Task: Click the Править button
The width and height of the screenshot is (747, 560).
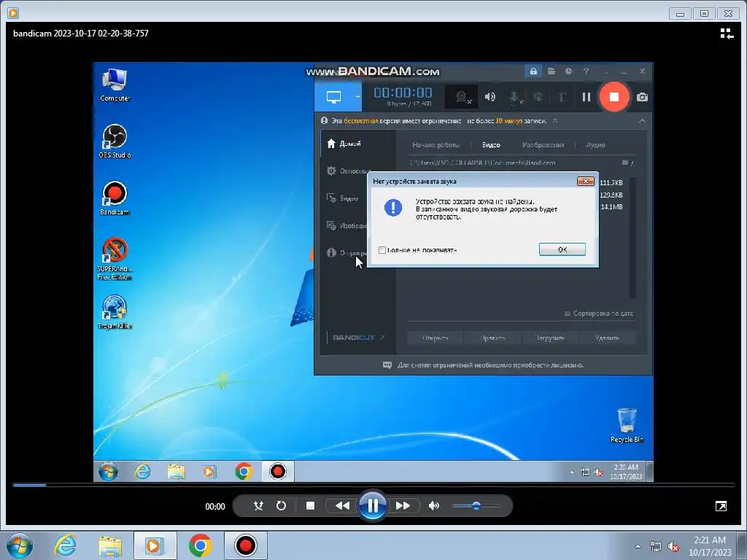Action: click(x=493, y=338)
